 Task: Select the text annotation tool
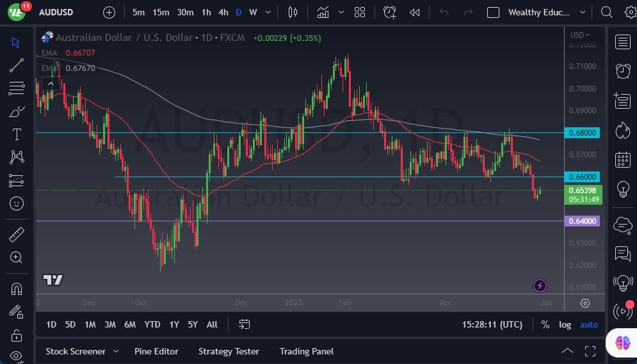(17, 134)
